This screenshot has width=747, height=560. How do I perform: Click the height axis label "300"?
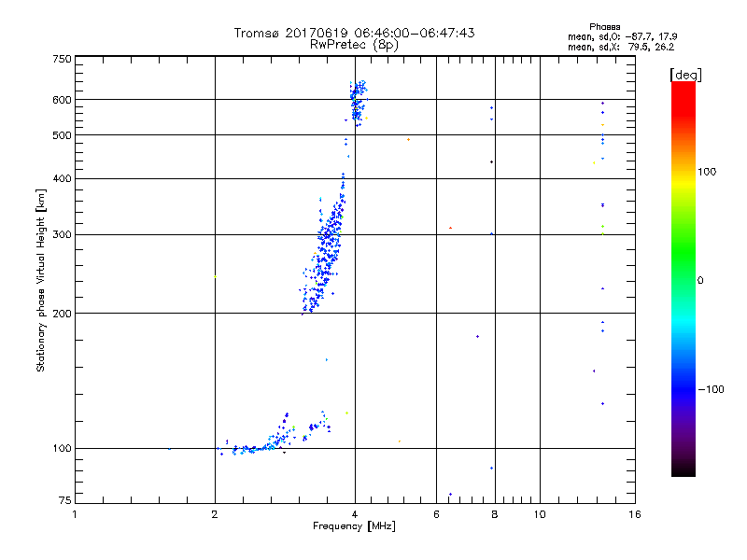[x=62, y=234]
